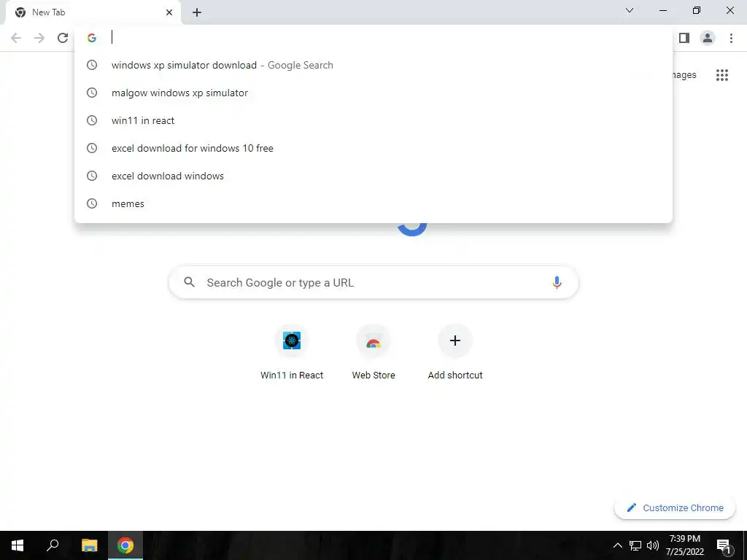Go forward using the forward arrow
This screenshot has height=560, width=747.
coord(39,38)
